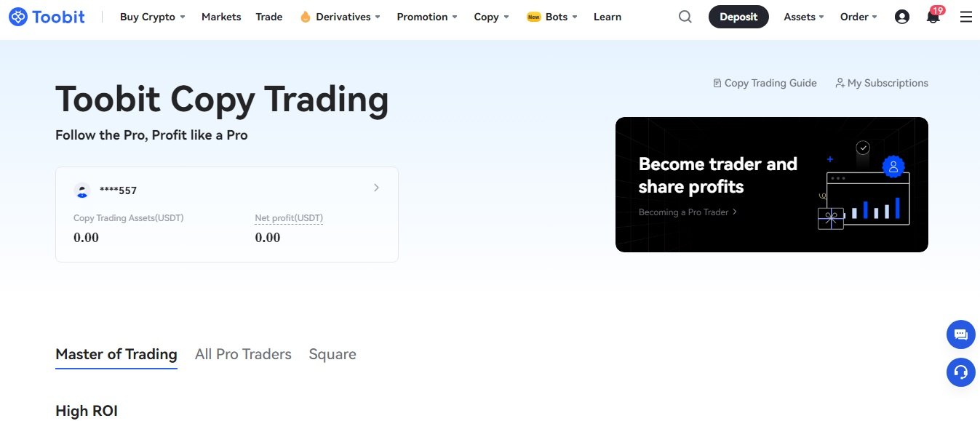Expand the Buy Crypto dropdown
980x421 pixels.
[x=152, y=17]
